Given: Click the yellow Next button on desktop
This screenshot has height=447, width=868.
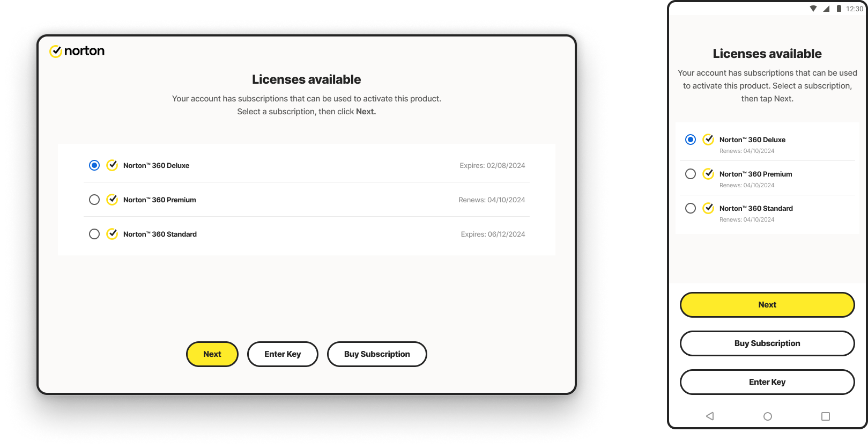Looking at the screenshot, I should tap(212, 354).
